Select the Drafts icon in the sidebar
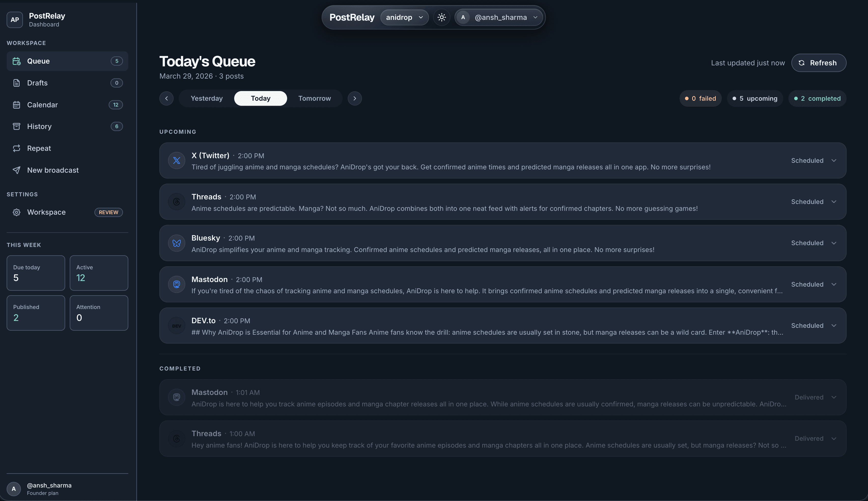Viewport: 868px width, 501px height. point(17,83)
